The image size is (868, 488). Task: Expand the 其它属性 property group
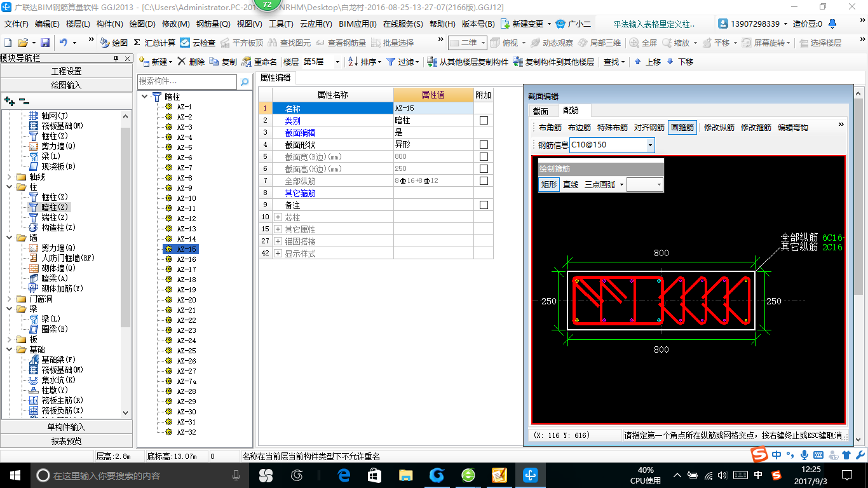coord(278,229)
